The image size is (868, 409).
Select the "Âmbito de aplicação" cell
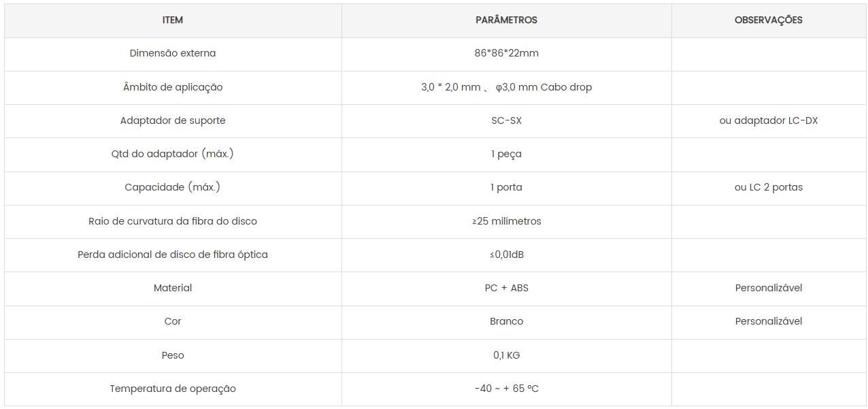[173, 87]
